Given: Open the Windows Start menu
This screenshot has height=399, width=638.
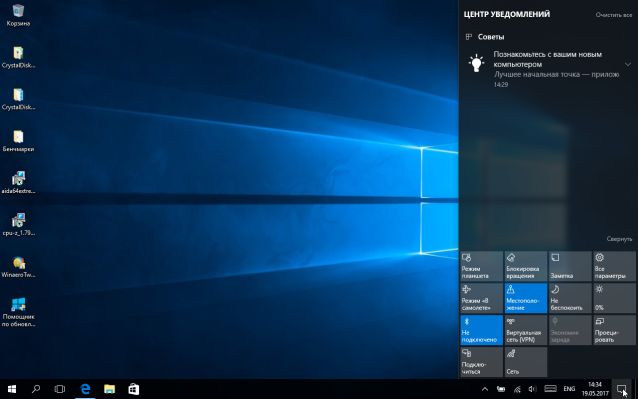Looking at the screenshot, I should pyautogui.click(x=12, y=389).
